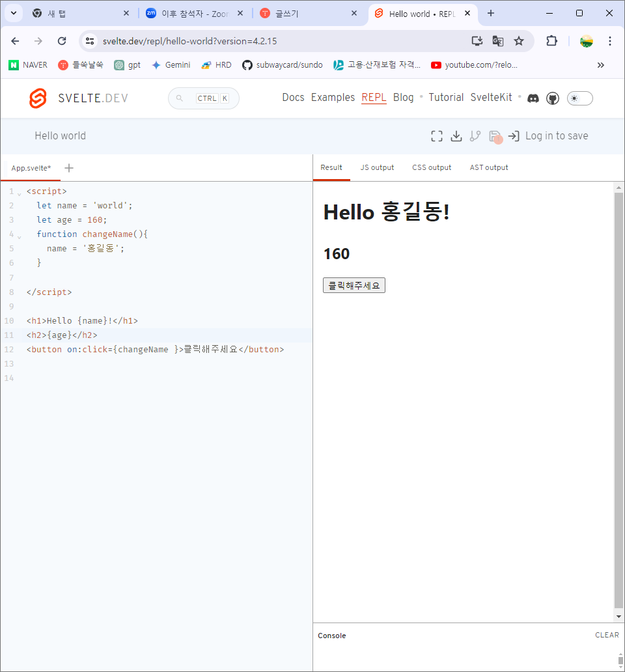
Task: Switch to the AST output tab
Action: pyautogui.click(x=489, y=167)
